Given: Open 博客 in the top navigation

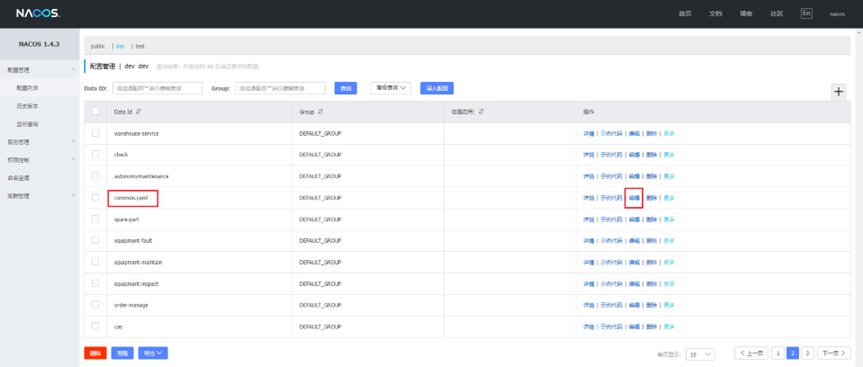Looking at the screenshot, I should coord(746,14).
